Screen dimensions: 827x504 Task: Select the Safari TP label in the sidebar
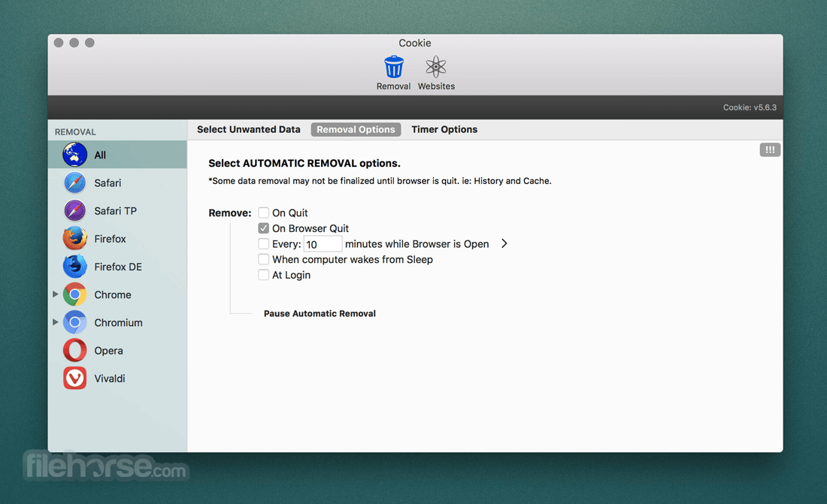click(116, 211)
